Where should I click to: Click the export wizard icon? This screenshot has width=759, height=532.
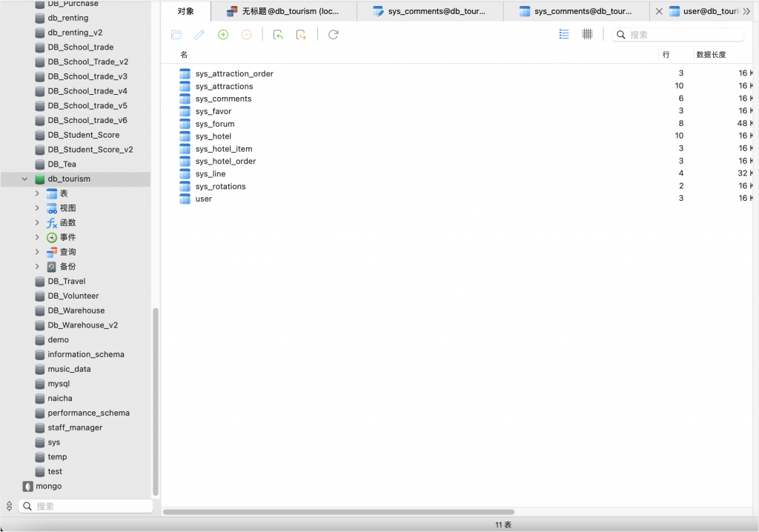click(x=301, y=35)
